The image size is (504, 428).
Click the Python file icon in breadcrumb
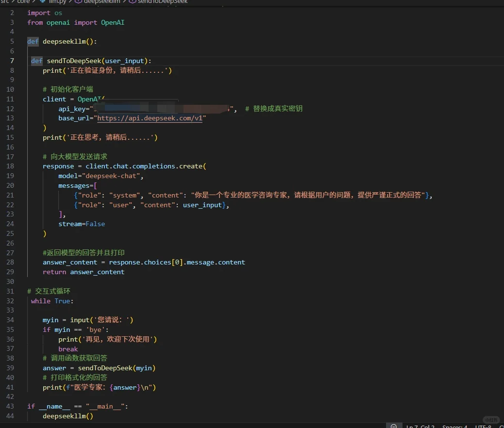43,2
